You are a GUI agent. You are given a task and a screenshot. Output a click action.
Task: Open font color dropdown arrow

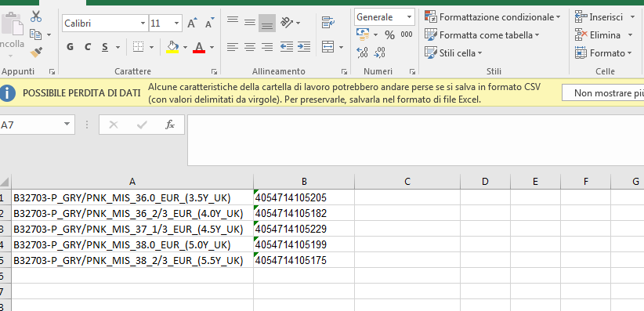pyautogui.click(x=212, y=48)
